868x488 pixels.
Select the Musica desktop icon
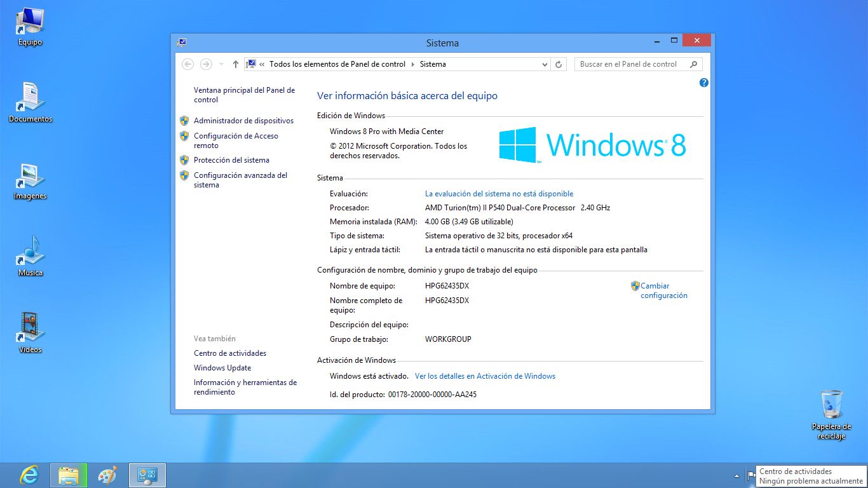tap(30, 255)
